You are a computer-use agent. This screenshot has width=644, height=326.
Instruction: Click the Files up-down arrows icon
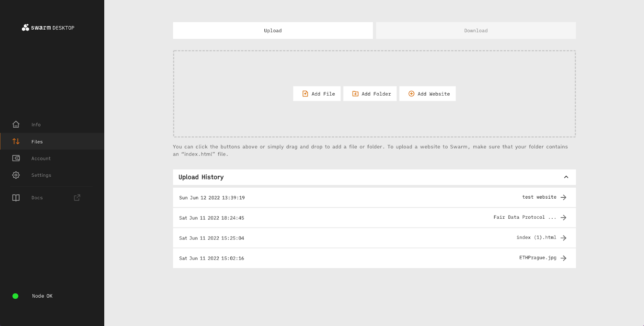tap(16, 141)
